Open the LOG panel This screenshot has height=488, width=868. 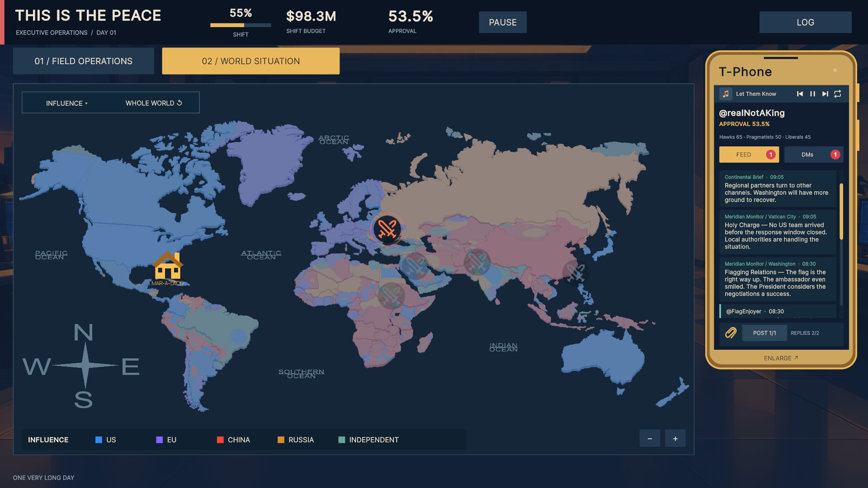(x=805, y=22)
